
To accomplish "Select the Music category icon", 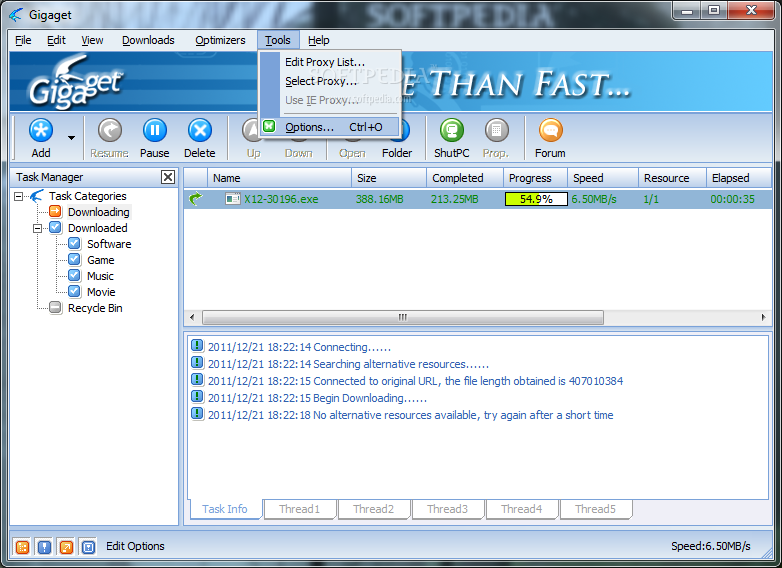I will pos(74,275).
